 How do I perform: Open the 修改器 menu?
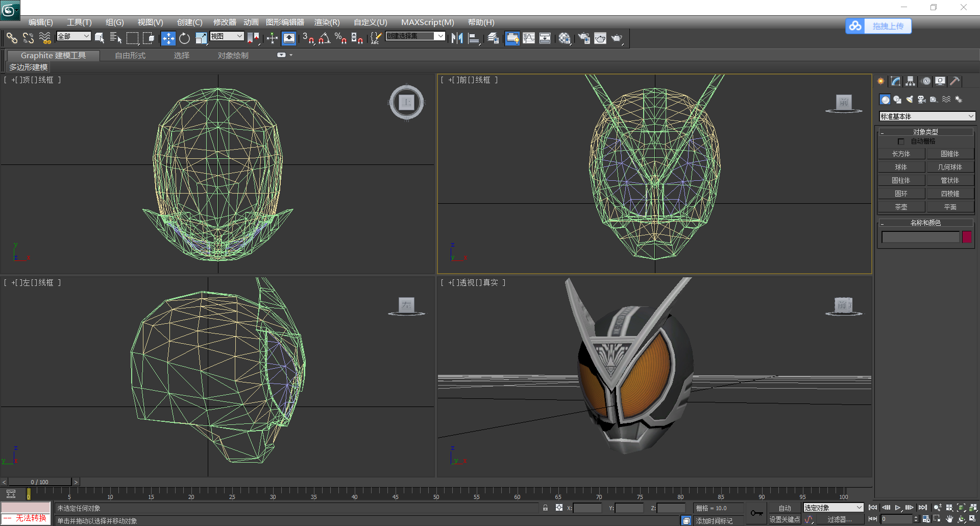click(x=225, y=22)
